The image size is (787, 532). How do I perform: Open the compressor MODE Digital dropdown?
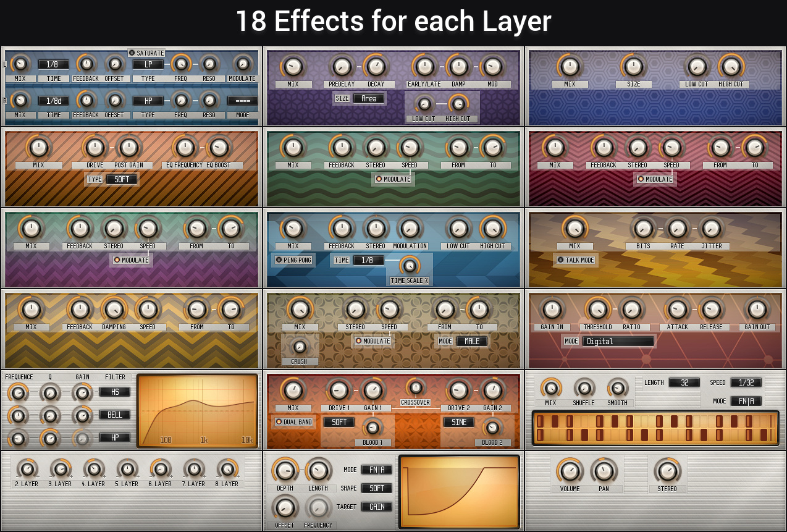click(618, 341)
